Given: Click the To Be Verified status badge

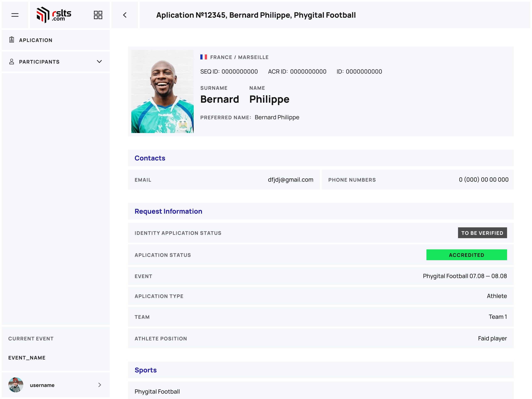Looking at the screenshot, I should point(482,233).
